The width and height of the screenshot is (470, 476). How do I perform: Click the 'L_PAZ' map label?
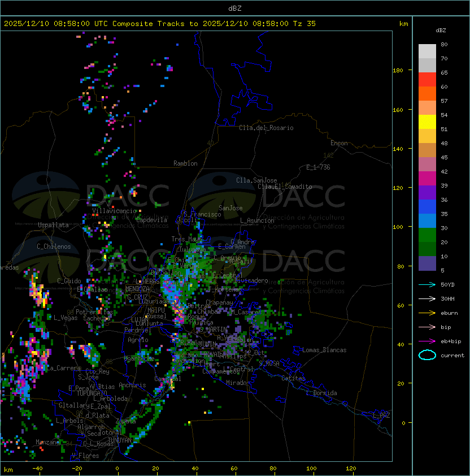381,416
